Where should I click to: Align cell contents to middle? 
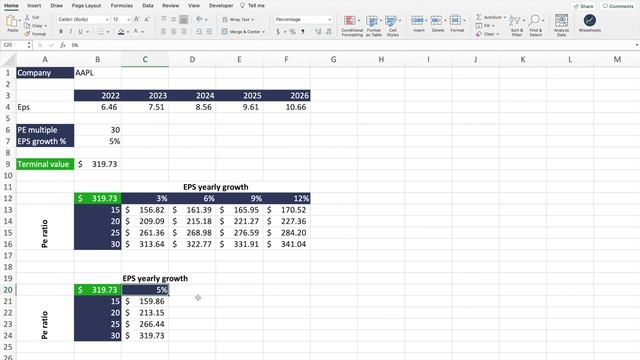point(173,19)
